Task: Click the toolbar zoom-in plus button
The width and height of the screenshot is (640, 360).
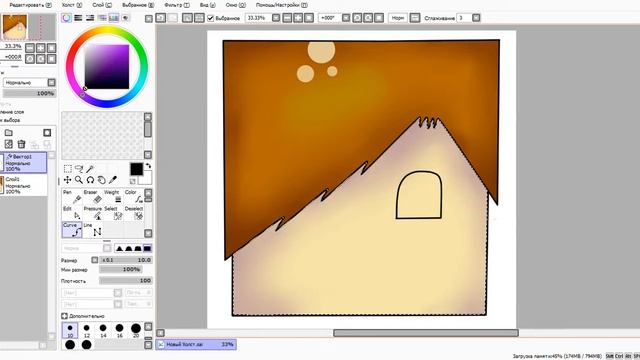Action: 298,18
